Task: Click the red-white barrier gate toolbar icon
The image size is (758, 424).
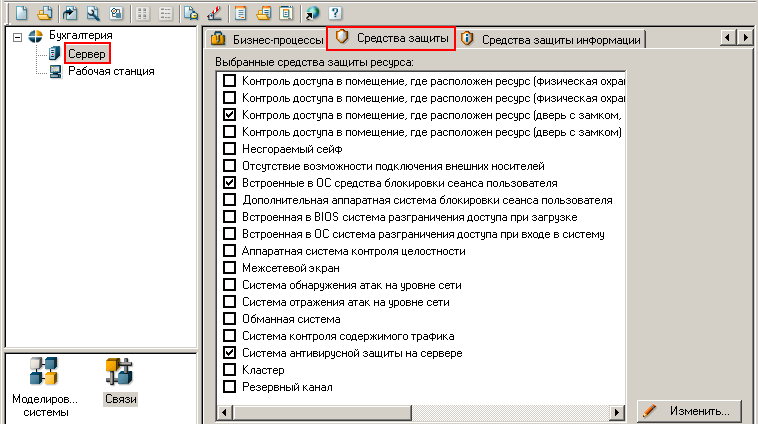Action: (x=214, y=13)
